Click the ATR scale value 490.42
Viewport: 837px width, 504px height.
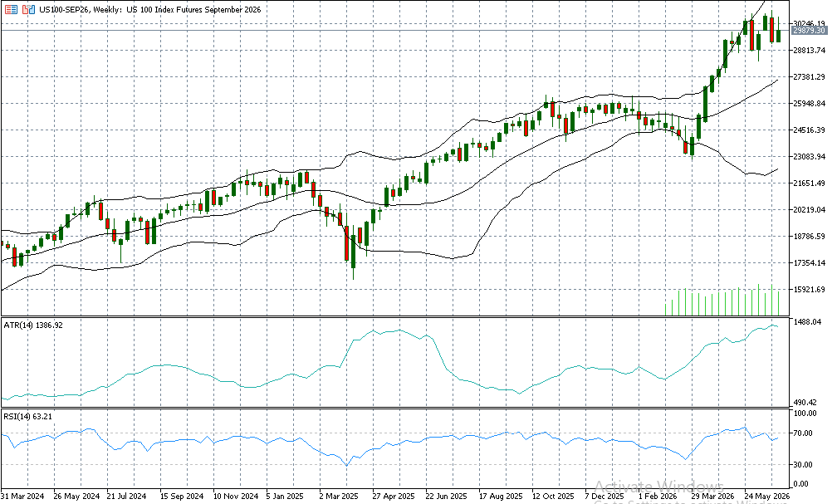(x=805, y=402)
